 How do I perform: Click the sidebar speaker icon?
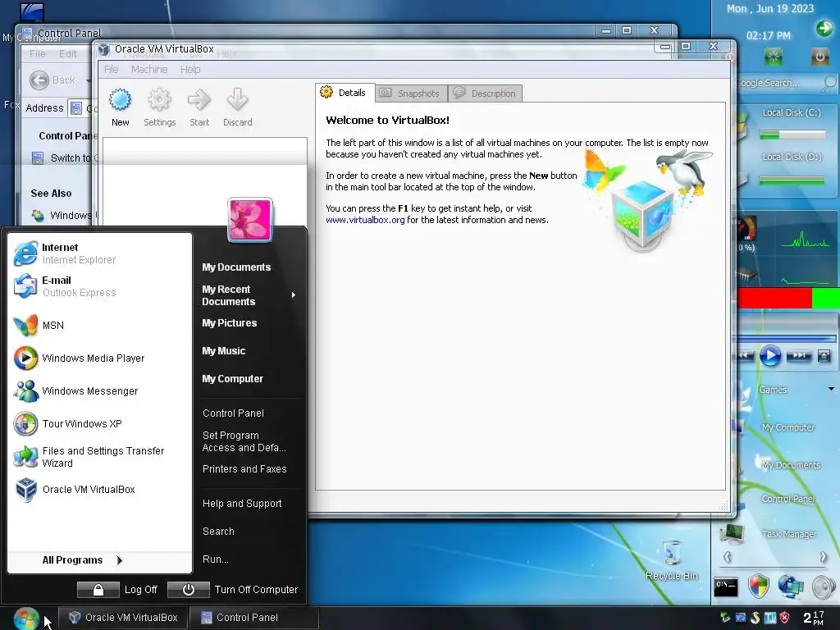(x=824, y=587)
